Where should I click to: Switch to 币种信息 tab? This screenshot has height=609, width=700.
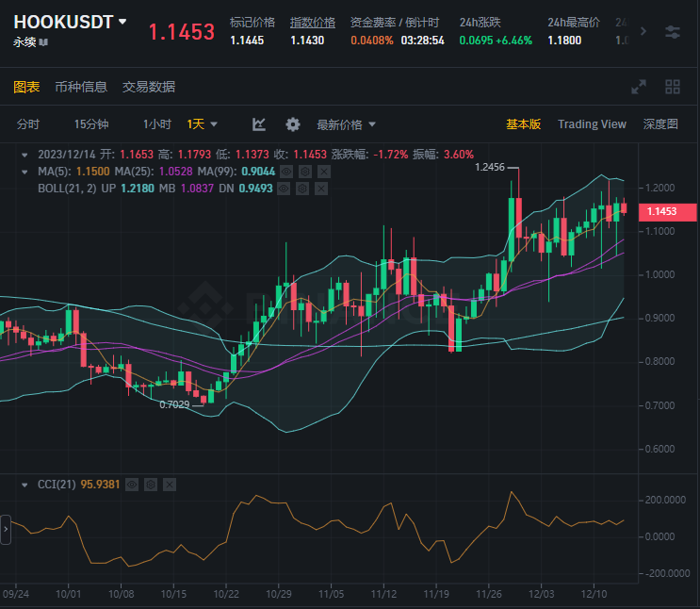[x=81, y=87]
